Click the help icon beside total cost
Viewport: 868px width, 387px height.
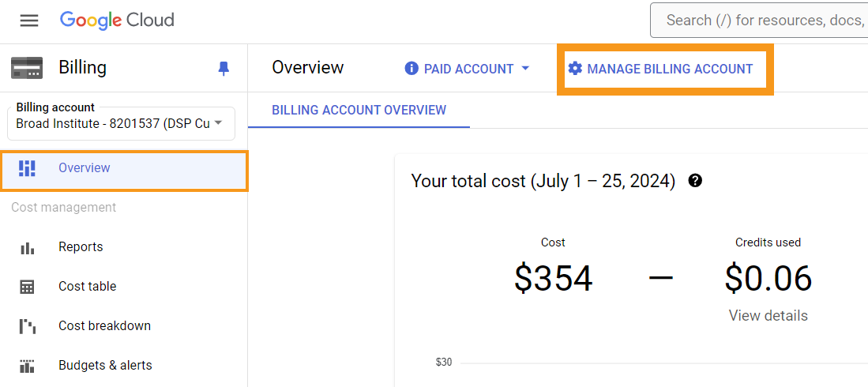click(x=695, y=181)
